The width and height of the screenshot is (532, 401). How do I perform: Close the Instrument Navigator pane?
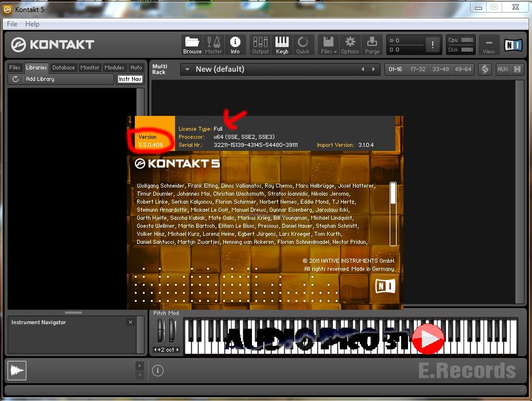click(131, 322)
